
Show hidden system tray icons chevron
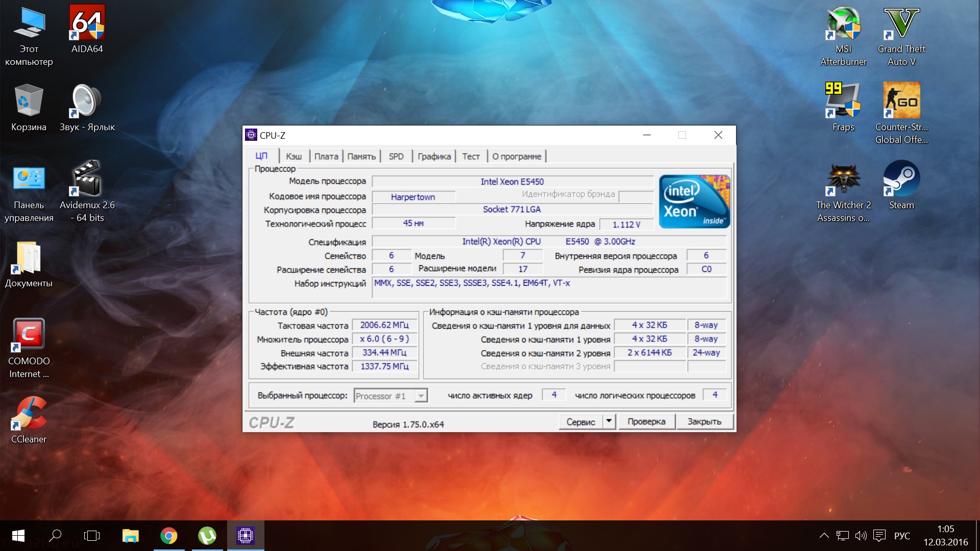(x=824, y=536)
